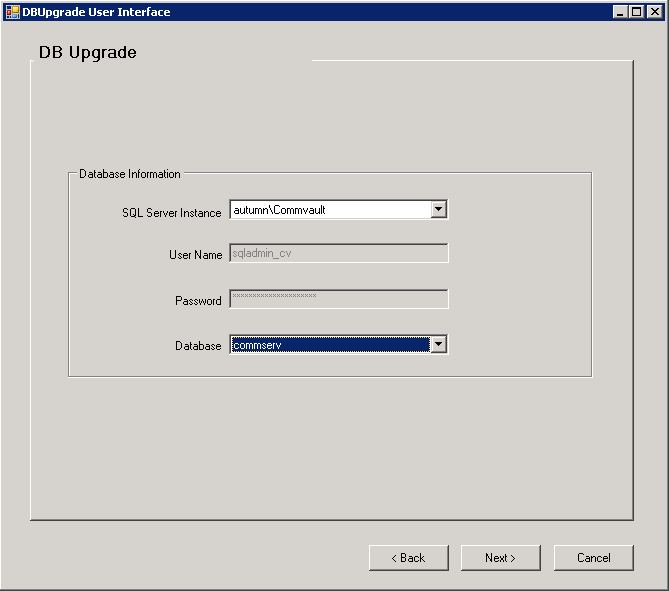The width and height of the screenshot is (669, 591).
Task: Expand the SQL Server Instance dropdown arrow
Action: 438,210
